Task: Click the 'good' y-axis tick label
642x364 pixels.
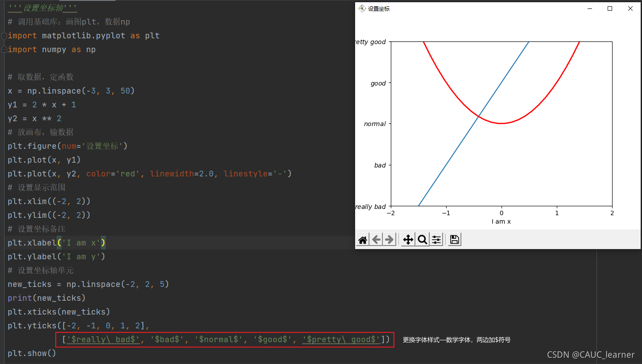Action: tap(378, 83)
